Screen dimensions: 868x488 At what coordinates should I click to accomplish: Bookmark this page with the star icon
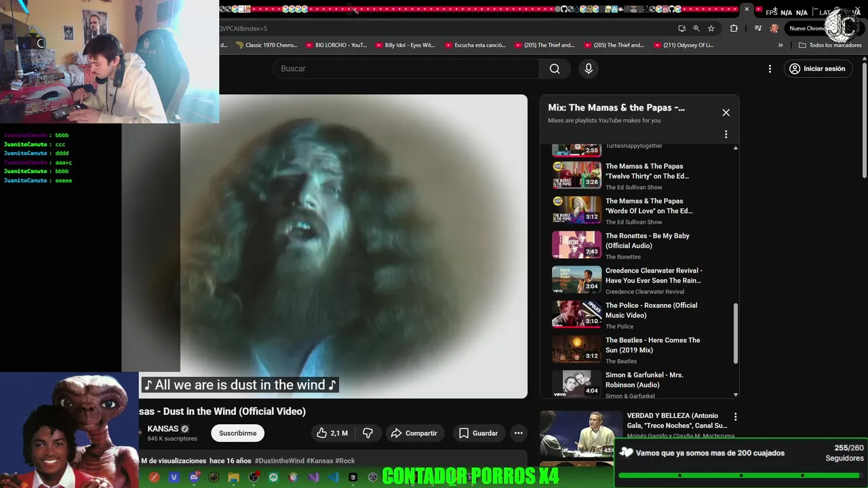point(711,28)
